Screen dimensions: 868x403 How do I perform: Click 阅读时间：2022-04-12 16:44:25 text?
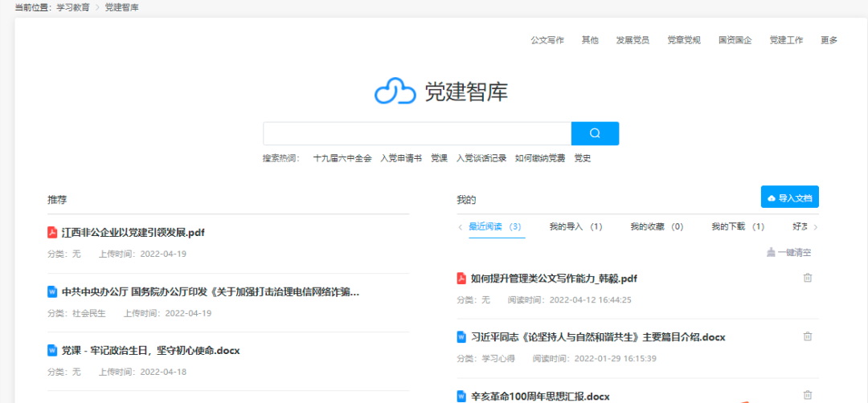tap(570, 300)
